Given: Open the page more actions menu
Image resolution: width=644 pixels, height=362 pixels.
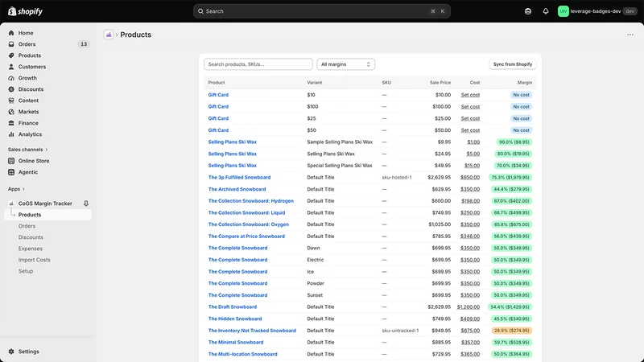Looking at the screenshot, I should 630,35.
